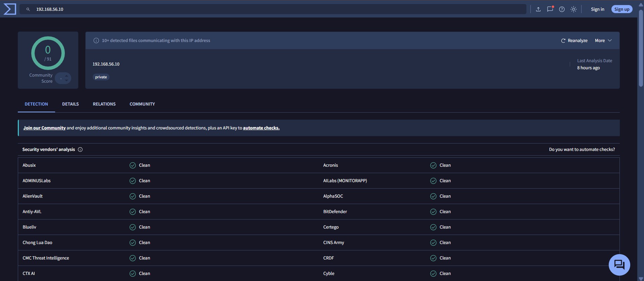Image resolution: width=644 pixels, height=281 pixels.
Task: Open the upload file icon
Action: (x=538, y=9)
